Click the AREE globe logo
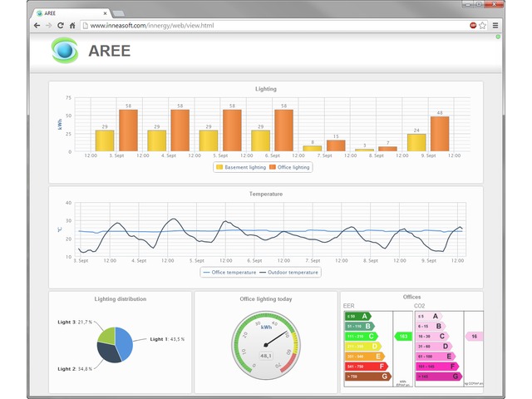This screenshot has height=399, width=532. [x=65, y=51]
